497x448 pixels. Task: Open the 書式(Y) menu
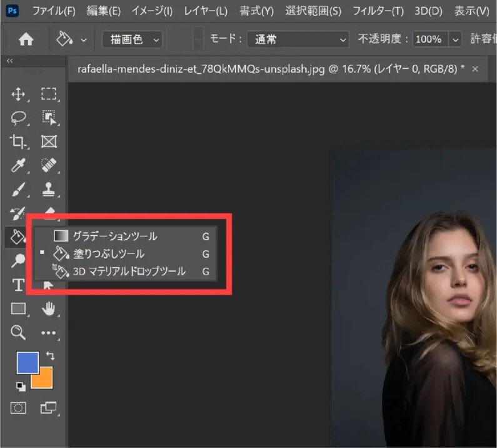pos(256,11)
